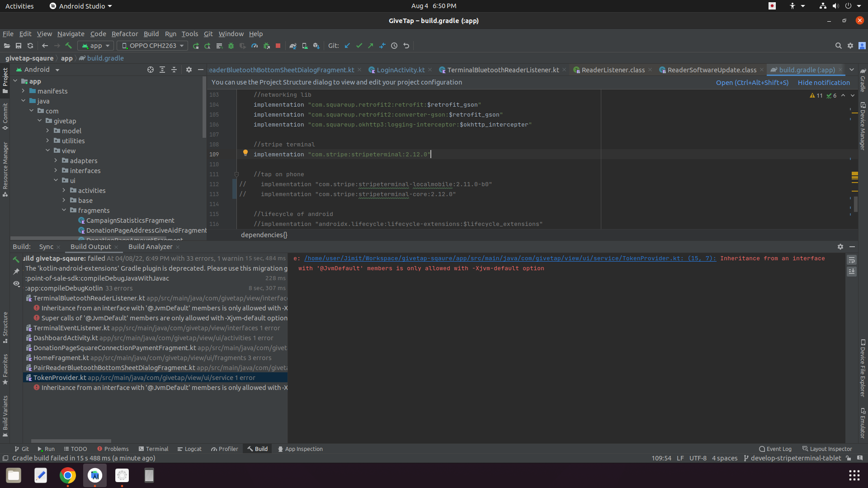
Task: Pin the Build output messages
Action: point(16,272)
